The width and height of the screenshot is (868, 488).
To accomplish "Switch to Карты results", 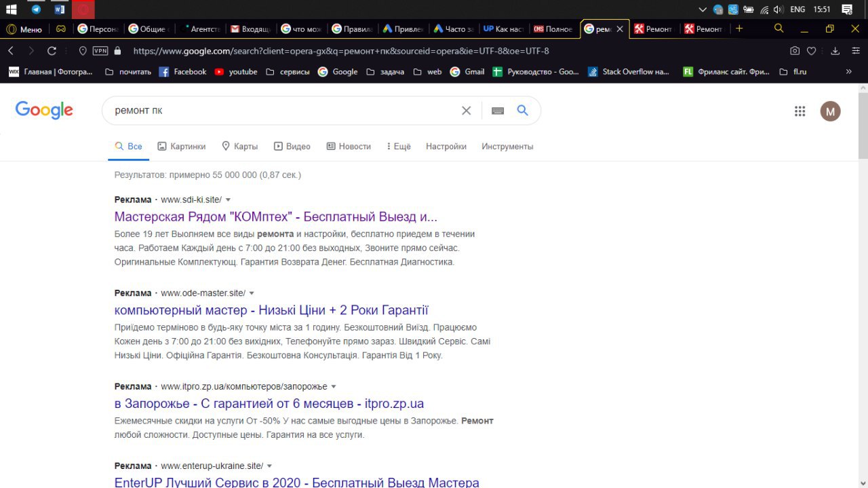I will pyautogui.click(x=239, y=146).
